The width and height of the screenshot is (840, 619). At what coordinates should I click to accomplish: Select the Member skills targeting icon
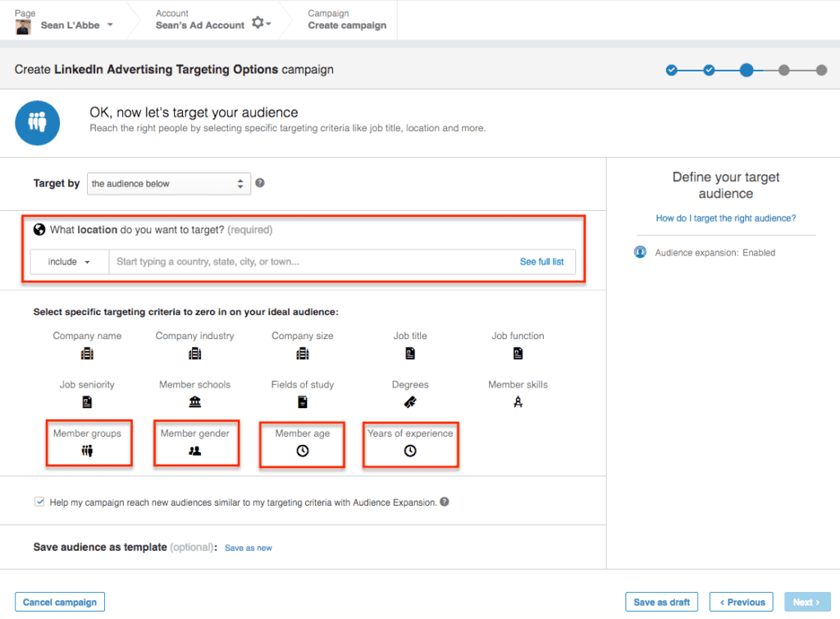pyautogui.click(x=517, y=401)
